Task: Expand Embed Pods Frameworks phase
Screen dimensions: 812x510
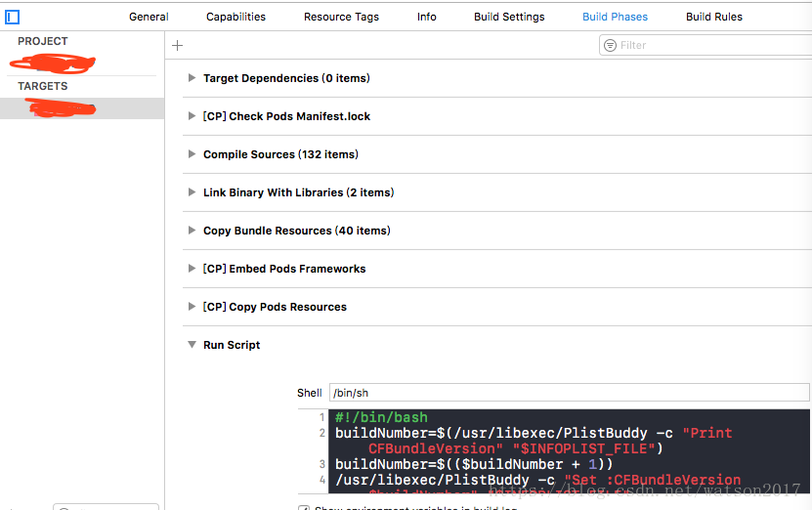Action: coord(192,269)
